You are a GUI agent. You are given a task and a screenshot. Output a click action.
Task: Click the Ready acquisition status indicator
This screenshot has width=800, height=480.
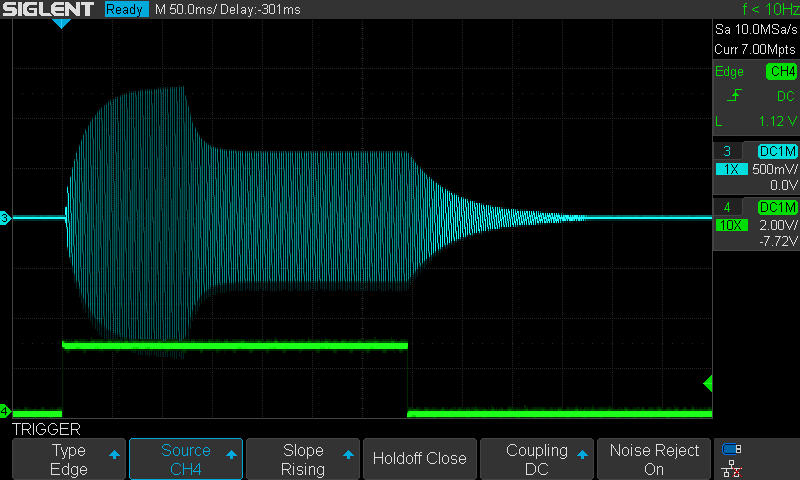(125, 9)
